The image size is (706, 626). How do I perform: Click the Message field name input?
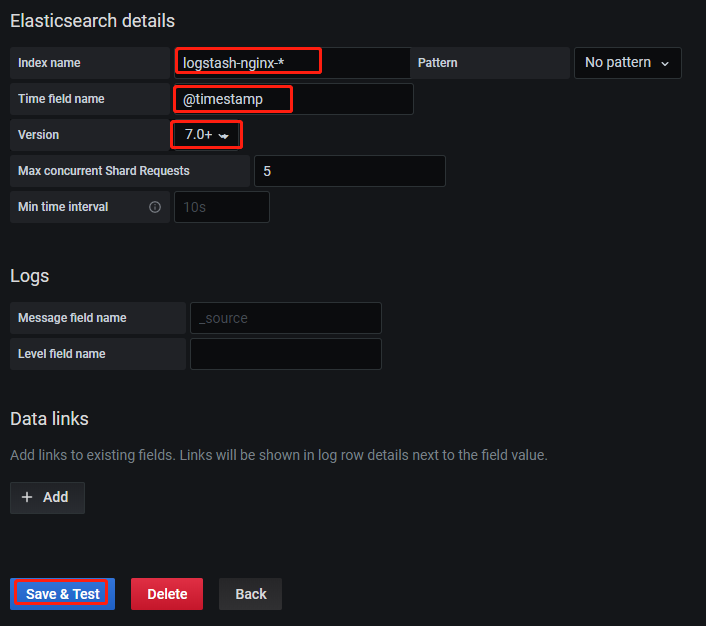pyautogui.click(x=286, y=318)
